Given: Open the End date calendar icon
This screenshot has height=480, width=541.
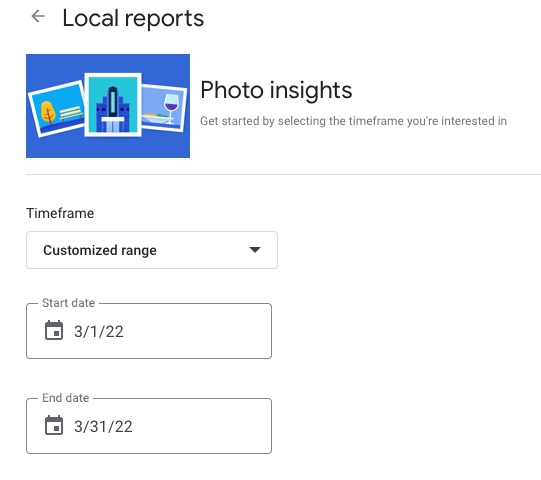Looking at the screenshot, I should tap(54, 425).
